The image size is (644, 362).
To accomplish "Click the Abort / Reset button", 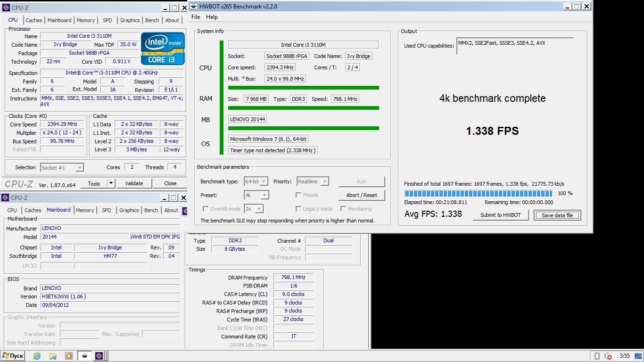I will pos(362,195).
